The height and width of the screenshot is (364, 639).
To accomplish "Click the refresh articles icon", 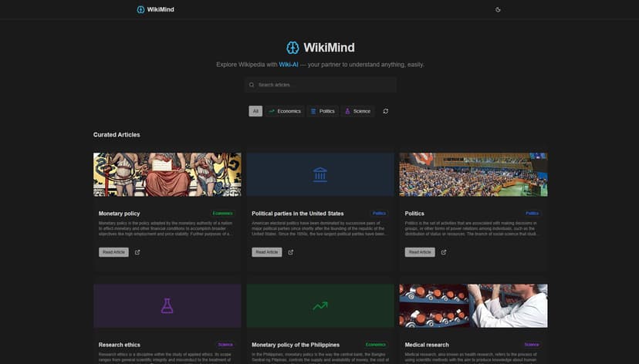I will click(x=385, y=111).
